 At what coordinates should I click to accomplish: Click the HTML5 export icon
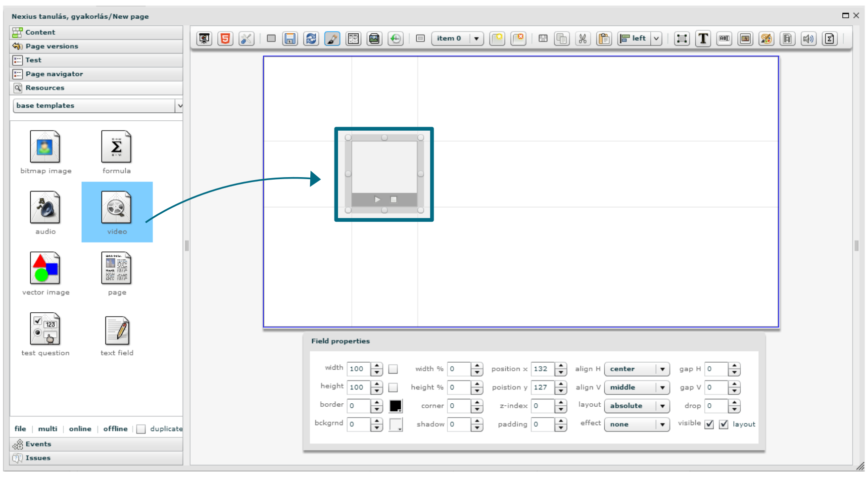[225, 39]
